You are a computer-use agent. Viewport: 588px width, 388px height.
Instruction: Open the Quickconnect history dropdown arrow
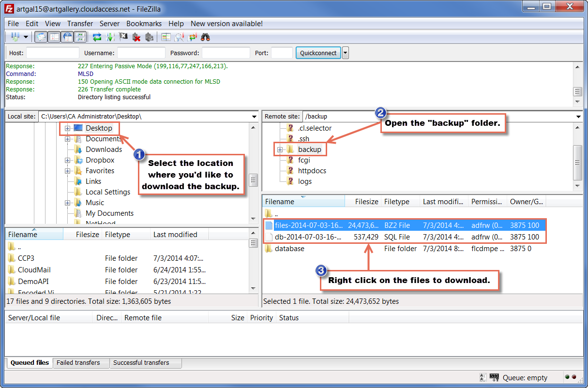click(x=346, y=53)
